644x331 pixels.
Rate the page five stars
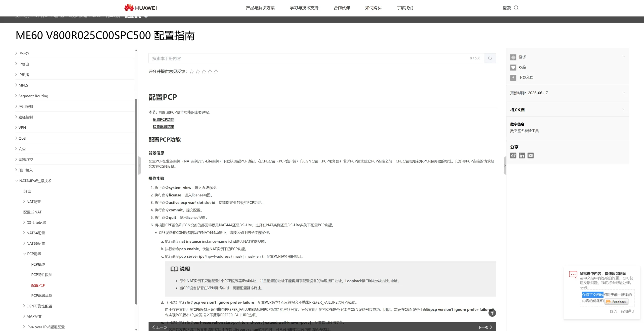[x=216, y=72]
